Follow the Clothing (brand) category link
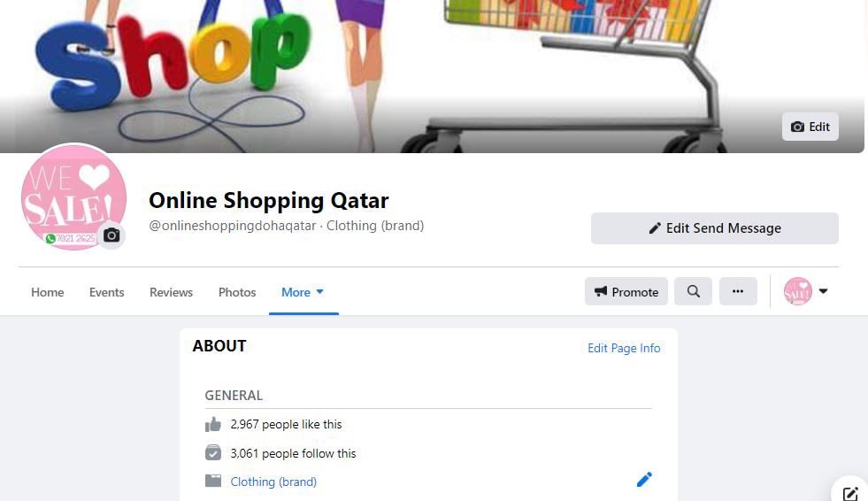868x501 pixels. pyautogui.click(x=273, y=482)
